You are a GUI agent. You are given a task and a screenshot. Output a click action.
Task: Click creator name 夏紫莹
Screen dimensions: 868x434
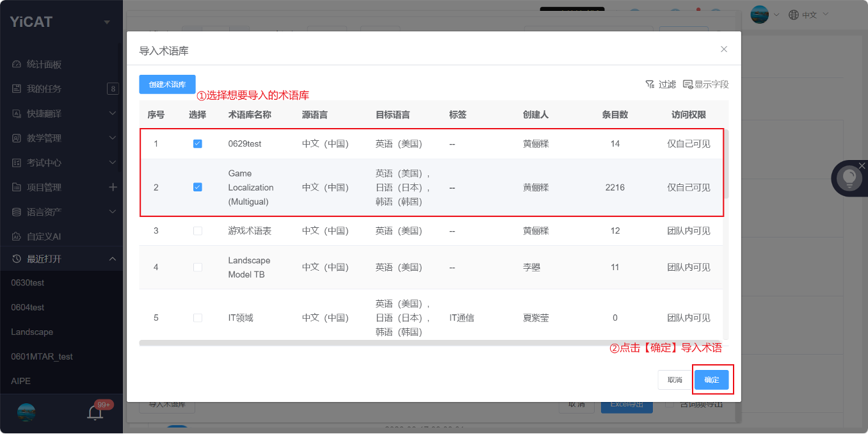coord(536,318)
